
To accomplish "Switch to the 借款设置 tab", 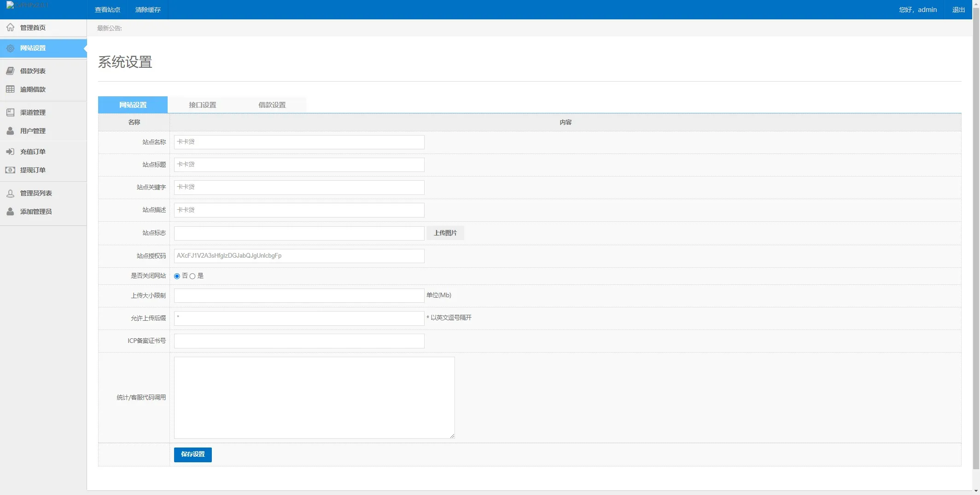I will coord(272,105).
